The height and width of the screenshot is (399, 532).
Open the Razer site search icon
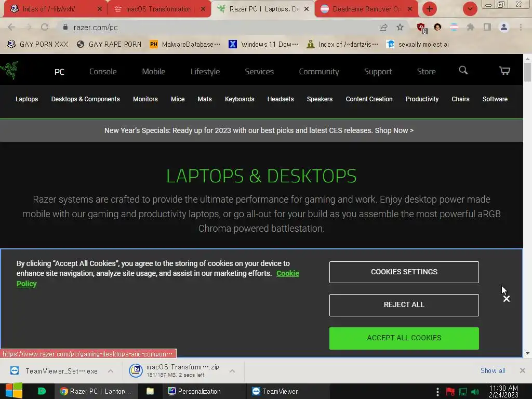click(x=463, y=70)
